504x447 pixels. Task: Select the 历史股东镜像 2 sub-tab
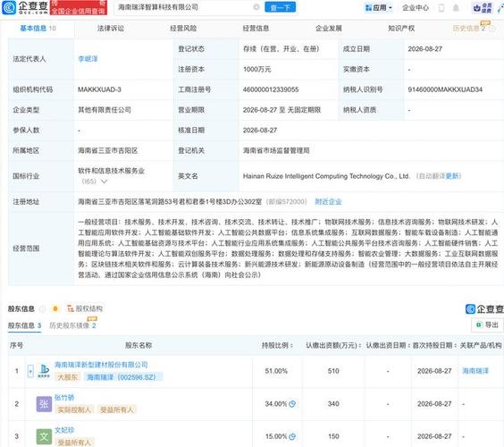pos(72,325)
